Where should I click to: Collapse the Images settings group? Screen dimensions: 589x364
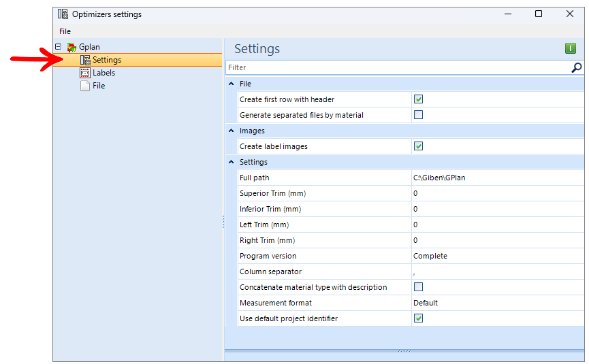232,131
